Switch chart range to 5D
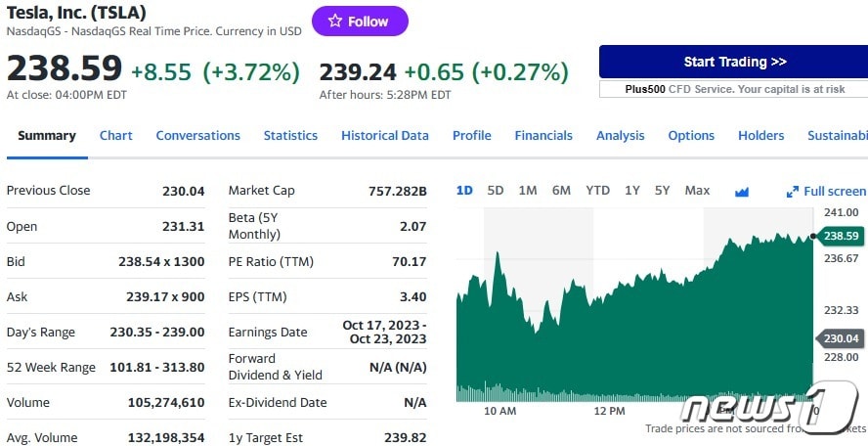 click(x=496, y=191)
